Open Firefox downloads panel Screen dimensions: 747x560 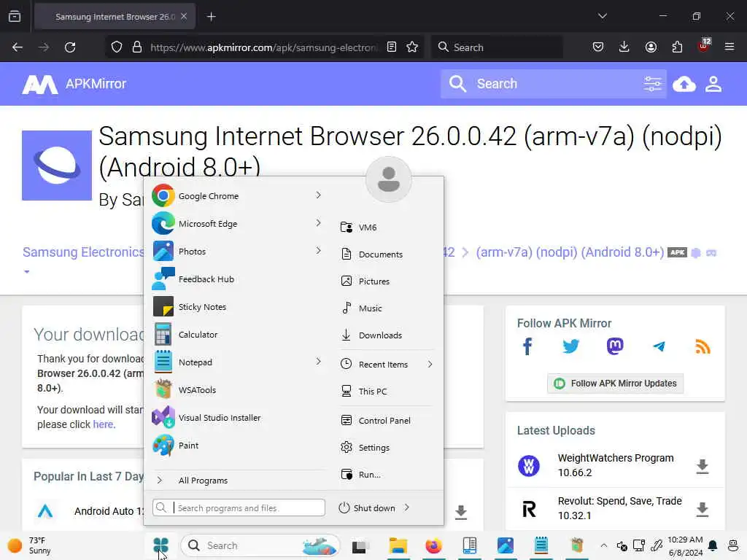(624, 47)
